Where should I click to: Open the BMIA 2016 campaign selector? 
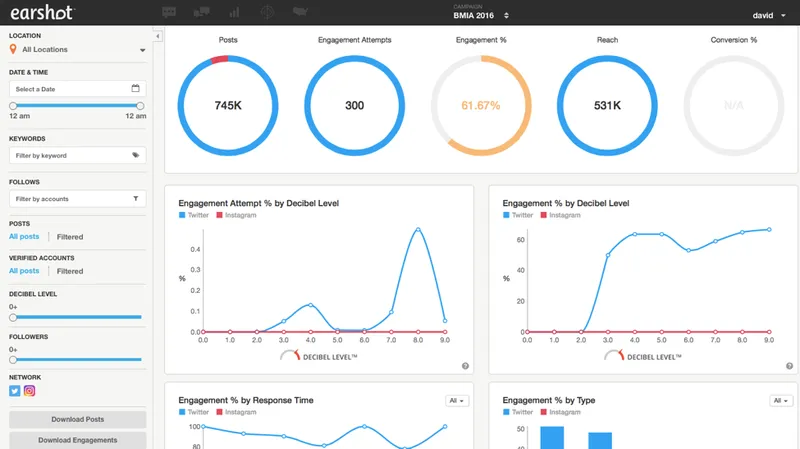(x=481, y=15)
